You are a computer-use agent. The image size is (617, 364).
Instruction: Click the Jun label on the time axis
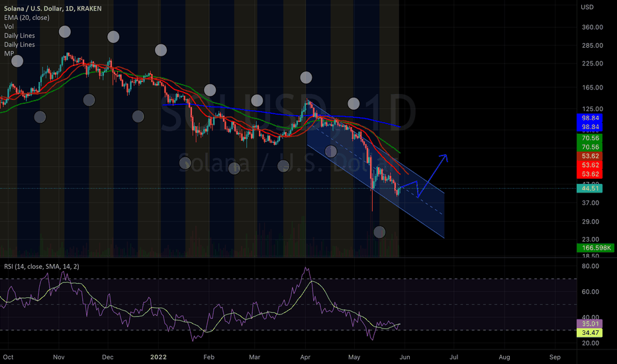[405, 357]
